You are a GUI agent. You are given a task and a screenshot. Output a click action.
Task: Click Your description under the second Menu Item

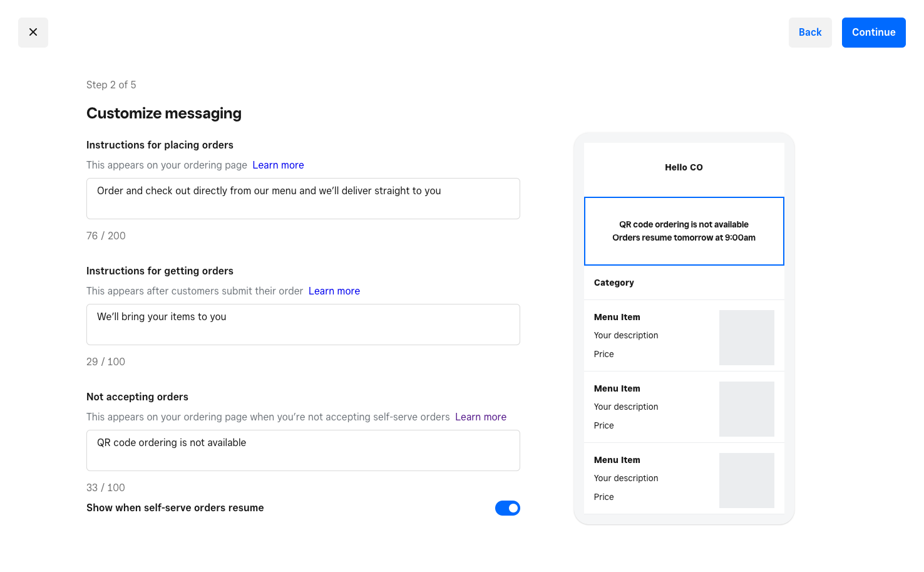(x=626, y=407)
